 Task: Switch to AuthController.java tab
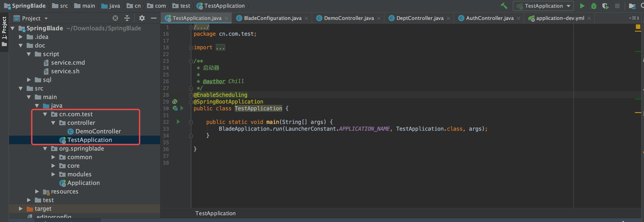click(x=490, y=18)
